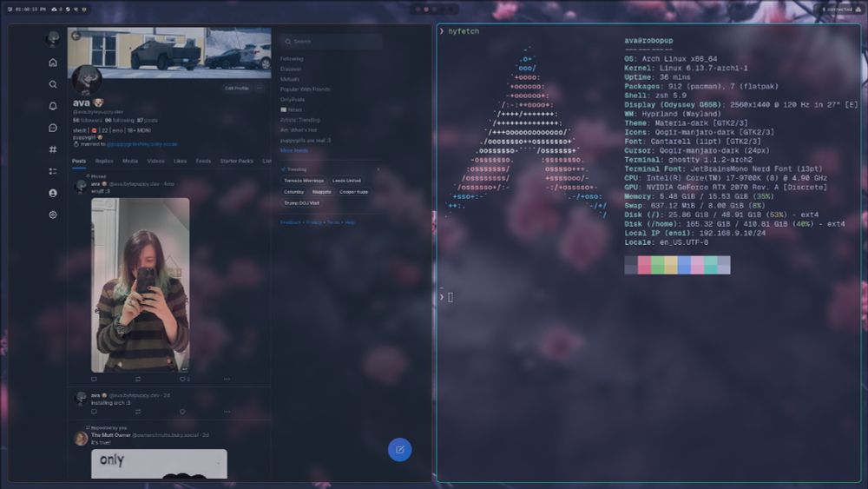This screenshot has width=868, height=489.
Task: Click the clock in the top bar
Action: point(30,10)
